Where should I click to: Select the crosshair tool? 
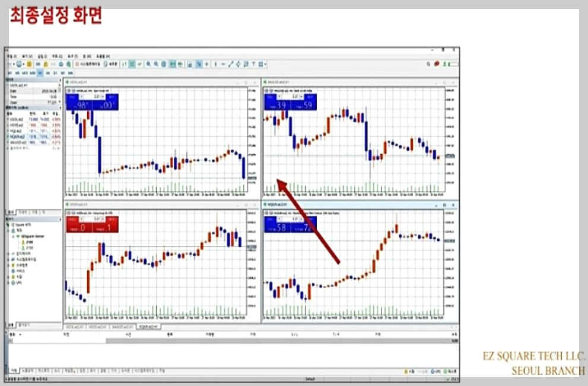(x=206, y=64)
